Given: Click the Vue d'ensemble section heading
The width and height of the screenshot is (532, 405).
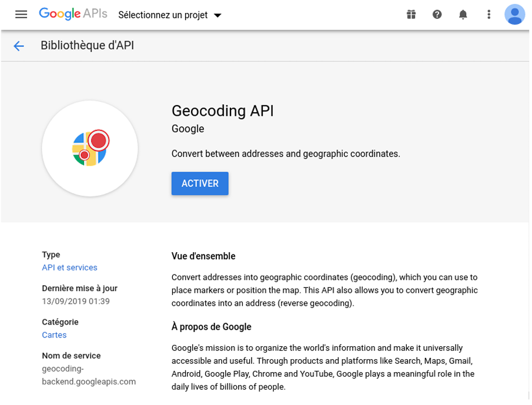Looking at the screenshot, I should pyautogui.click(x=203, y=256).
